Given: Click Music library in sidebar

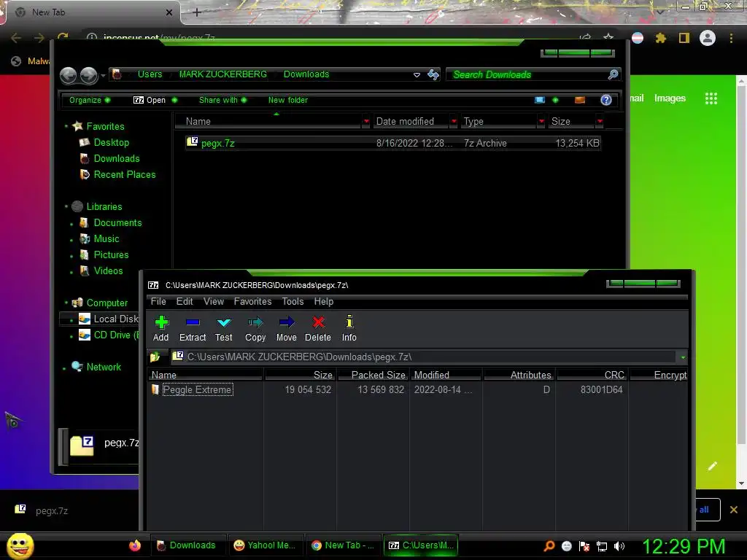Looking at the screenshot, I should 107,239.
